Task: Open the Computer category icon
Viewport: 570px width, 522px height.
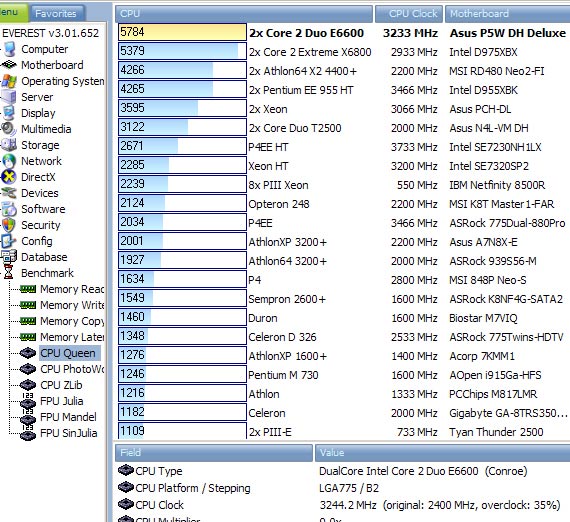Action: point(9,49)
